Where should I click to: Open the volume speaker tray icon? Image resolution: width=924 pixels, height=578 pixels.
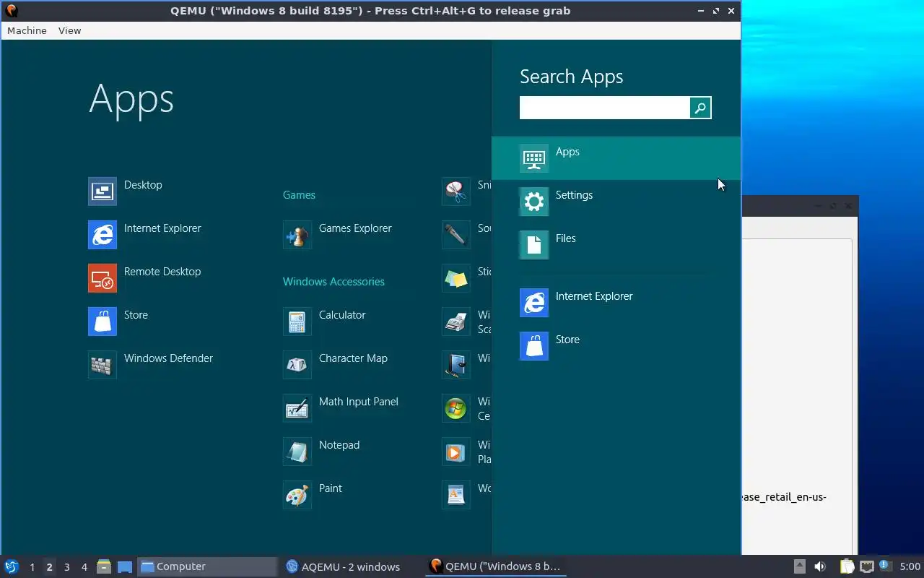(x=820, y=566)
